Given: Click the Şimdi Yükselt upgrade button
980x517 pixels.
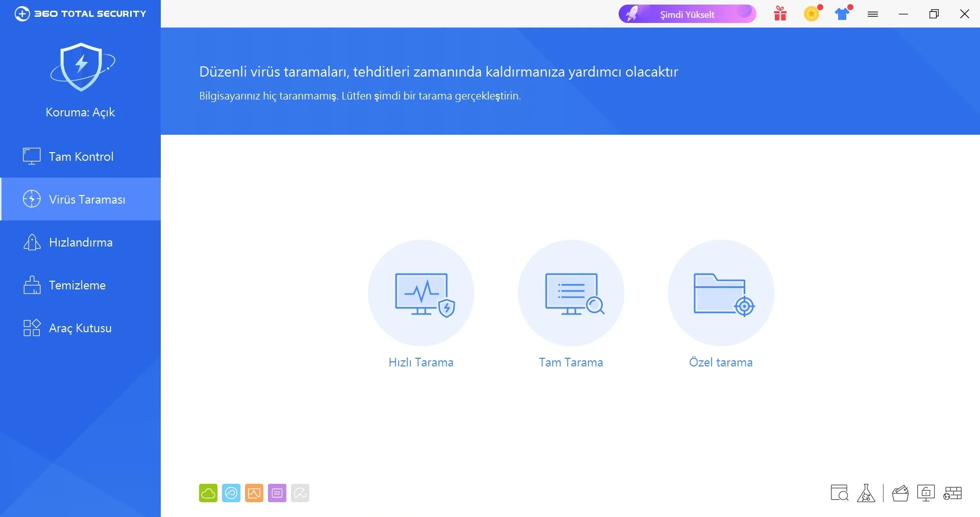Looking at the screenshot, I should tap(687, 14).
